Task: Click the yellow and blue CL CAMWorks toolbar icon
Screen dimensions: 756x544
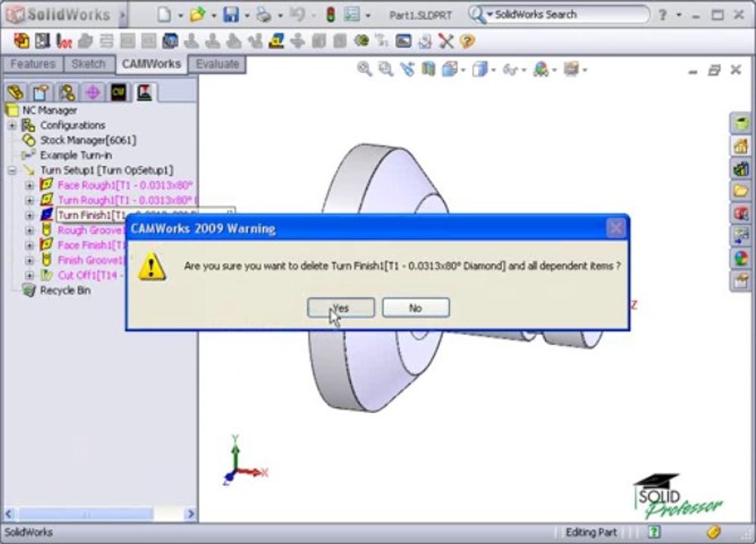Action: click(x=276, y=41)
